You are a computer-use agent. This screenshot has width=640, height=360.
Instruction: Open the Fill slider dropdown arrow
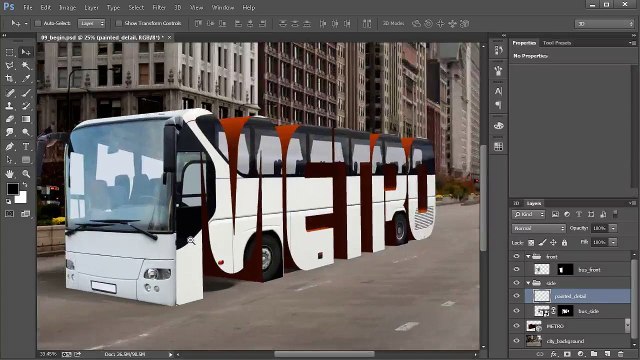[613, 242]
